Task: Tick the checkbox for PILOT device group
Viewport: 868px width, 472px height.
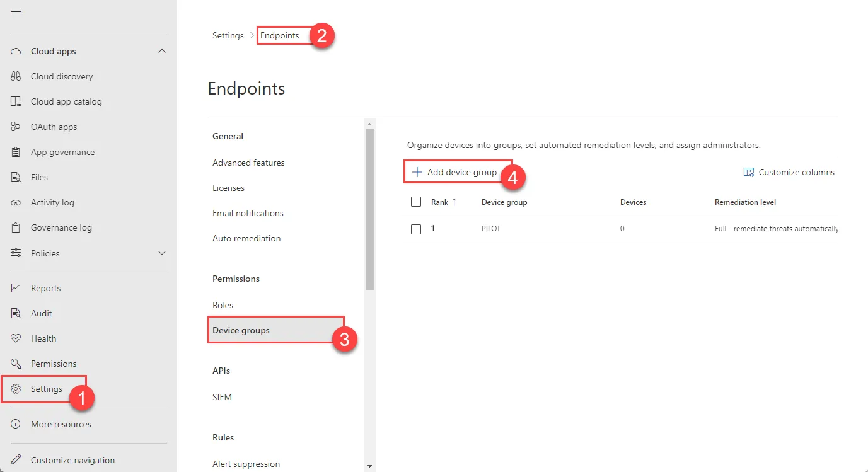Action: coord(415,229)
